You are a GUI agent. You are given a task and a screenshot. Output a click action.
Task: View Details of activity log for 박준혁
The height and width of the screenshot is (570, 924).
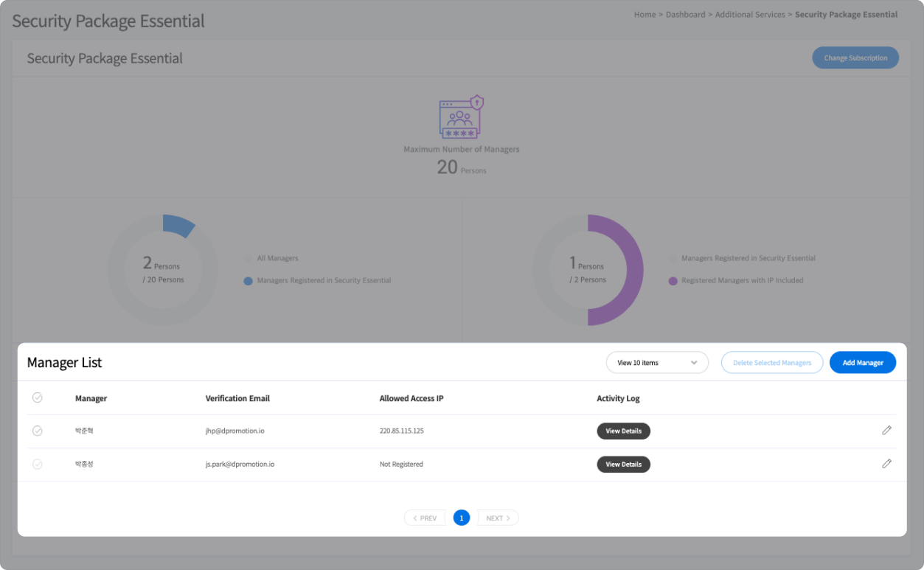point(623,431)
